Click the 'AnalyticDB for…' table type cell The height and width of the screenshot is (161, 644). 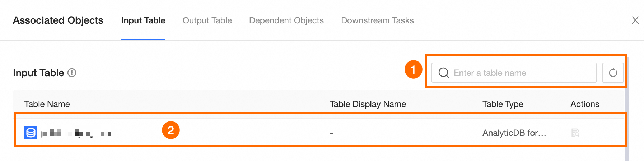tap(514, 133)
